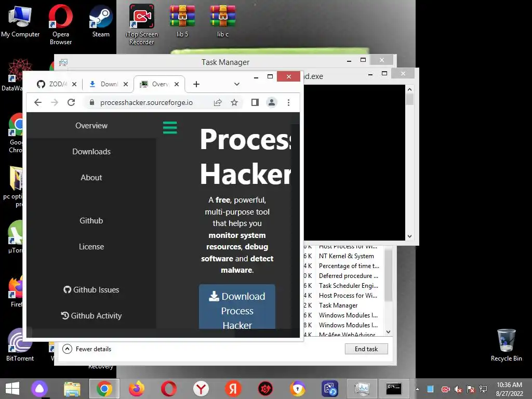The image size is (532, 399).
Task: Bookmark this page with star icon
Action: (234, 102)
